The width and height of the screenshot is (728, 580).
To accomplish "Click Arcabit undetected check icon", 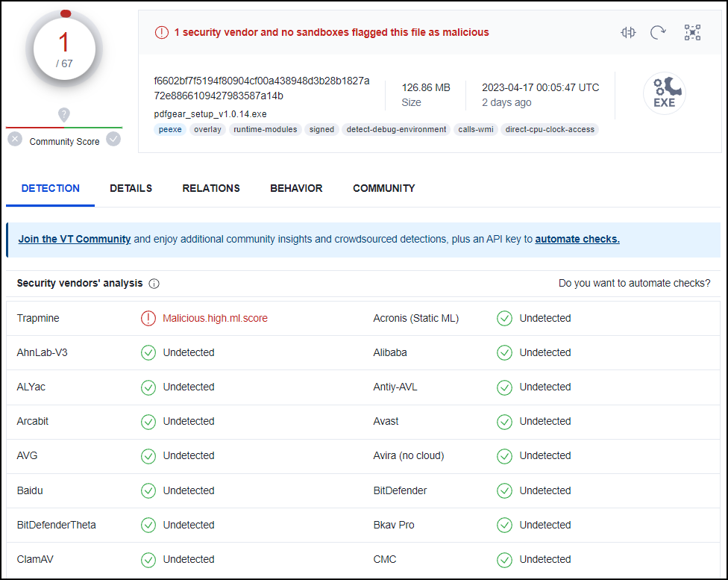I will tap(148, 422).
